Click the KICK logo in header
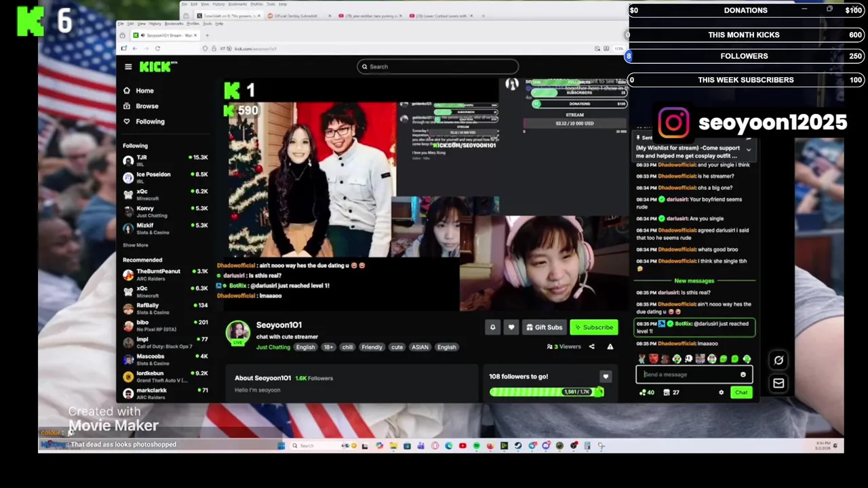 tap(157, 66)
